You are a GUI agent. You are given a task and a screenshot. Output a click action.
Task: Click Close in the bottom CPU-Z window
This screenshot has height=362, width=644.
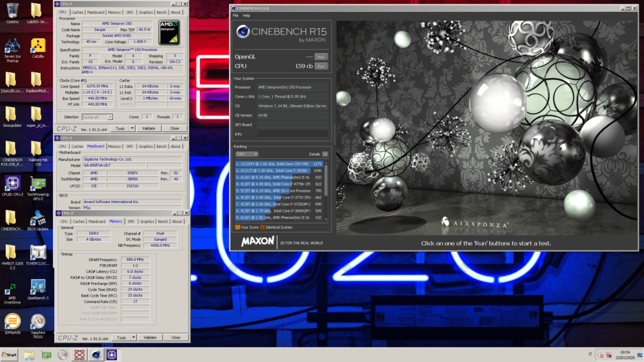tap(176, 337)
